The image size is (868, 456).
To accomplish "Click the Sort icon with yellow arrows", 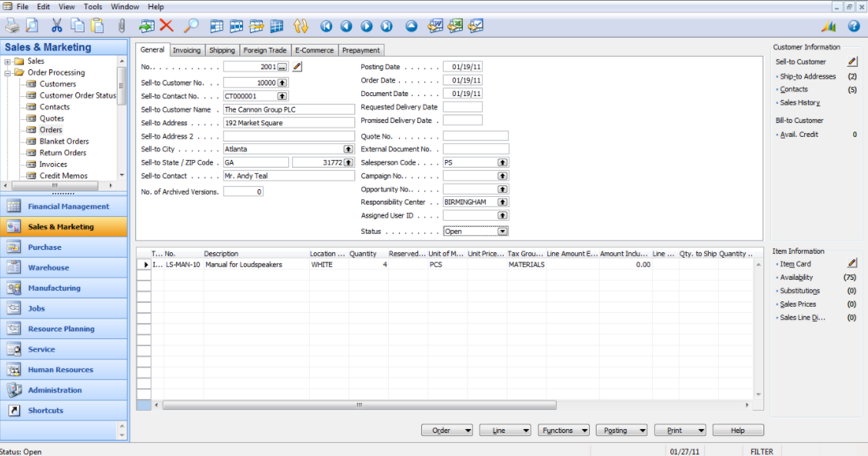I will click(x=300, y=25).
